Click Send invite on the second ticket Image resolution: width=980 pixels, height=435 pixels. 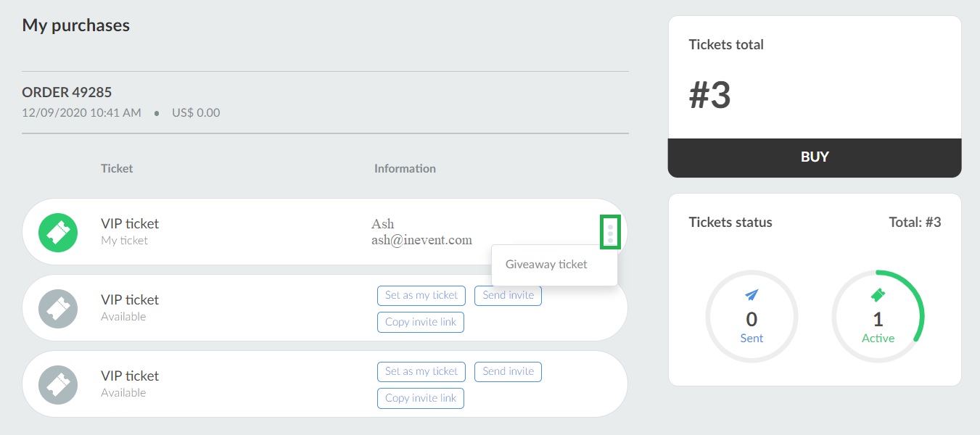pos(508,295)
